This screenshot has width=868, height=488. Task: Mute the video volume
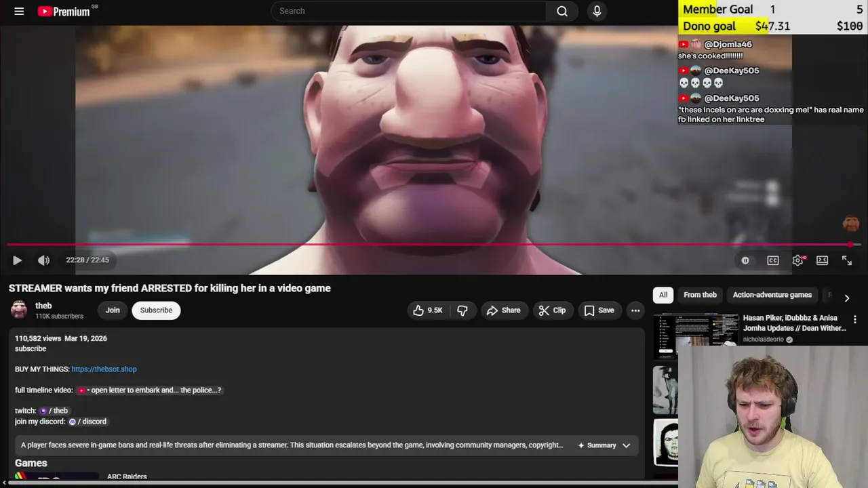[43, 260]
